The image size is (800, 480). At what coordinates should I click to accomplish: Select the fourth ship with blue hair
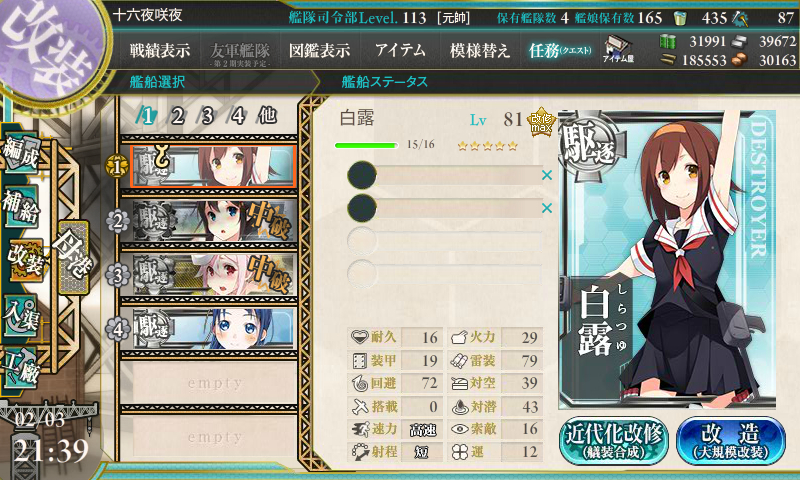tap(214, 329)
